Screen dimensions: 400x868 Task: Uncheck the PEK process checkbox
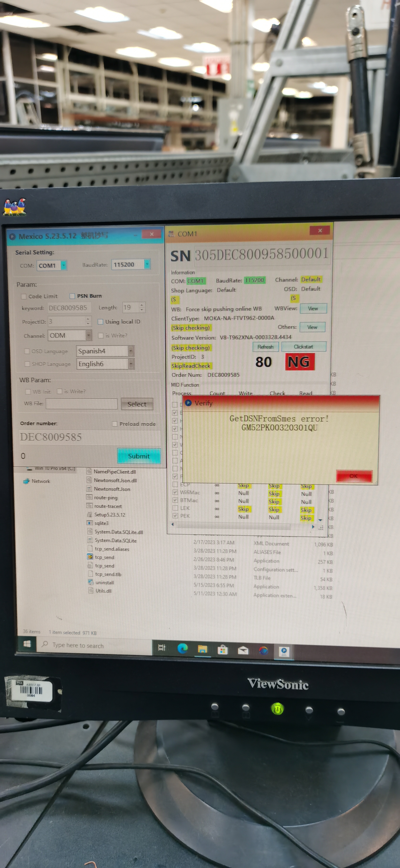pyautogui.click(x=175, y=516)
